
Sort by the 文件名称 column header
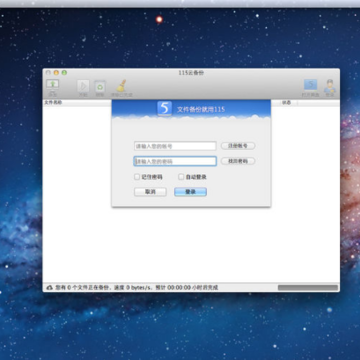53,103
